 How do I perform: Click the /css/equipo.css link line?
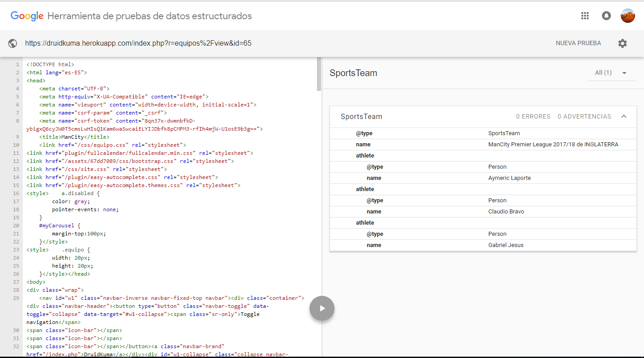[113, 145]
